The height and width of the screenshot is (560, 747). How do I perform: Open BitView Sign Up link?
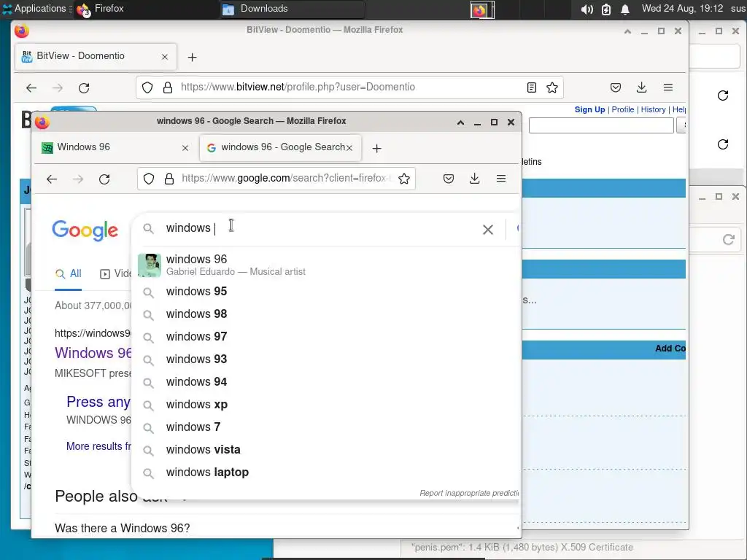(589, 109)
